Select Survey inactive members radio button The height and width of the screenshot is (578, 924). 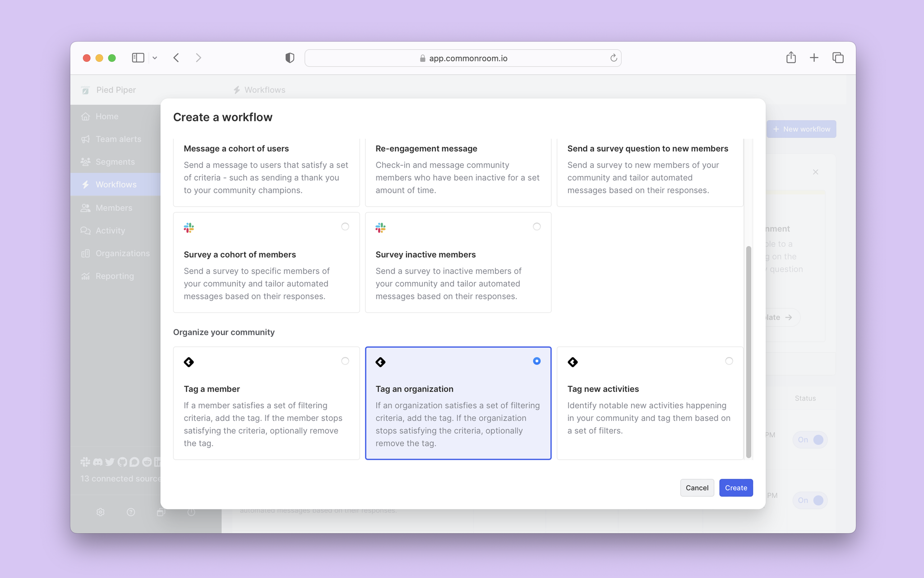pyautogui.click(x=536, y=227)
